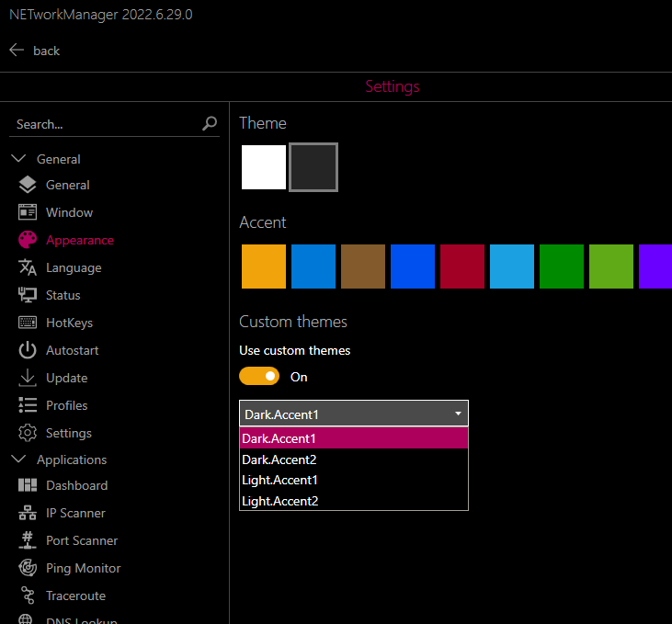Screen dimensions: 672x624
Task: Go back using the back label
Action: pos(46,51)
